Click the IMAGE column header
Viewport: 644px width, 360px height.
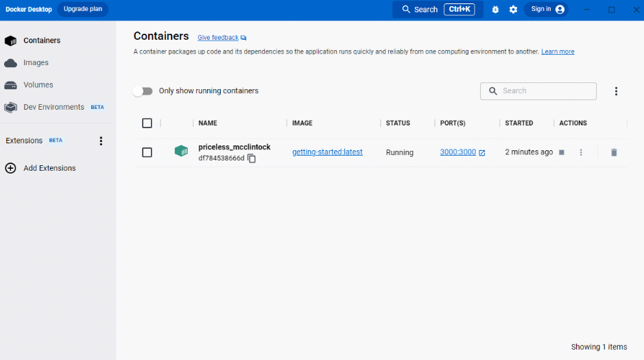point(302,123)
